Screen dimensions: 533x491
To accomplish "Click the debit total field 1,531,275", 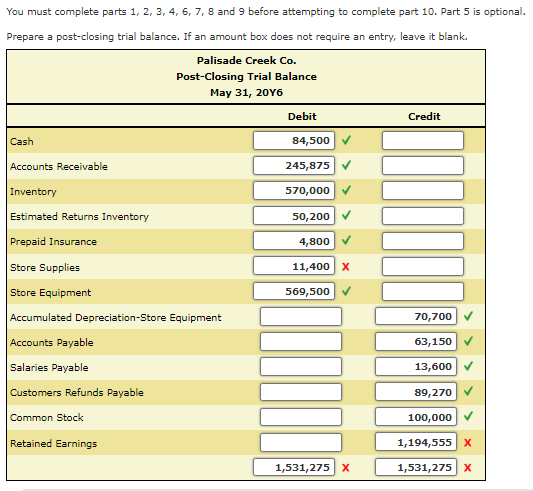I will [x=294, y=467].
